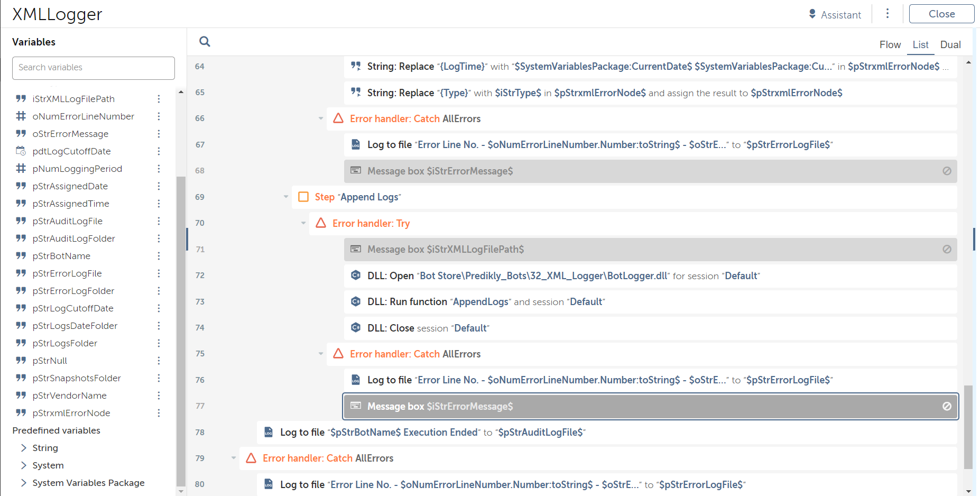Click the Close button
The width and height of the screenshot is (980, 496).
pyautogui.click(x=941, y=14)
